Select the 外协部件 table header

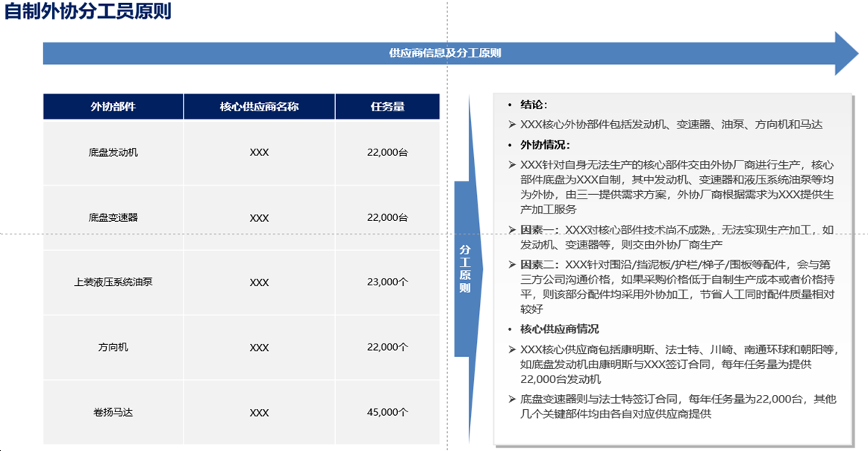coord(113,106)
